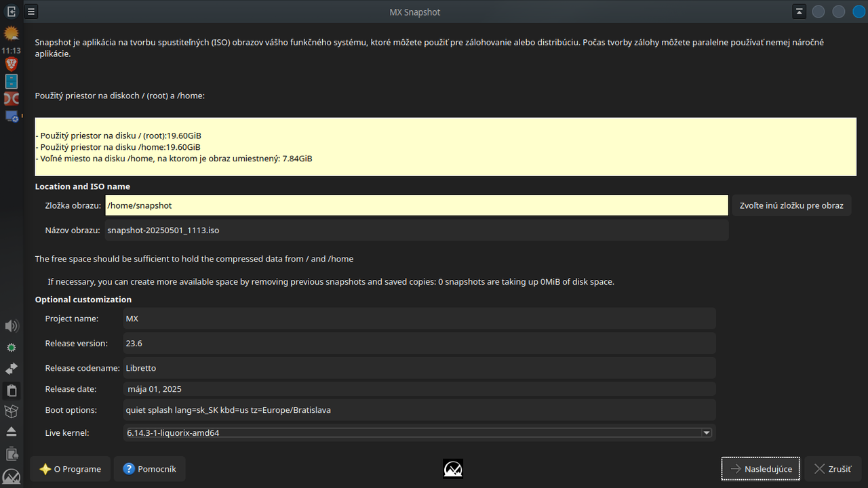Open the red Double Commander icon
The height and width of the screenshot is (488, 868).
pyautogui.click(x=11, y=99)
